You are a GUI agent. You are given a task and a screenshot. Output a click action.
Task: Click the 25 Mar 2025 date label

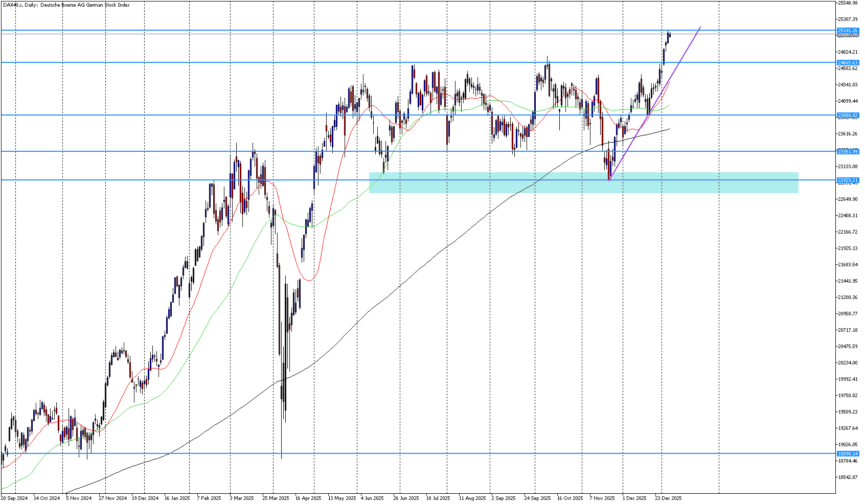[x=276, y=498]
